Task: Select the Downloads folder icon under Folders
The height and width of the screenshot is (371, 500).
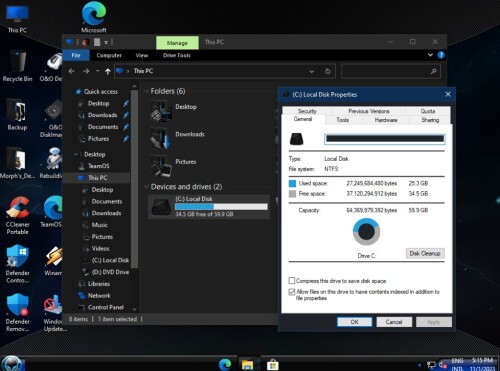Action: (161, 138)
